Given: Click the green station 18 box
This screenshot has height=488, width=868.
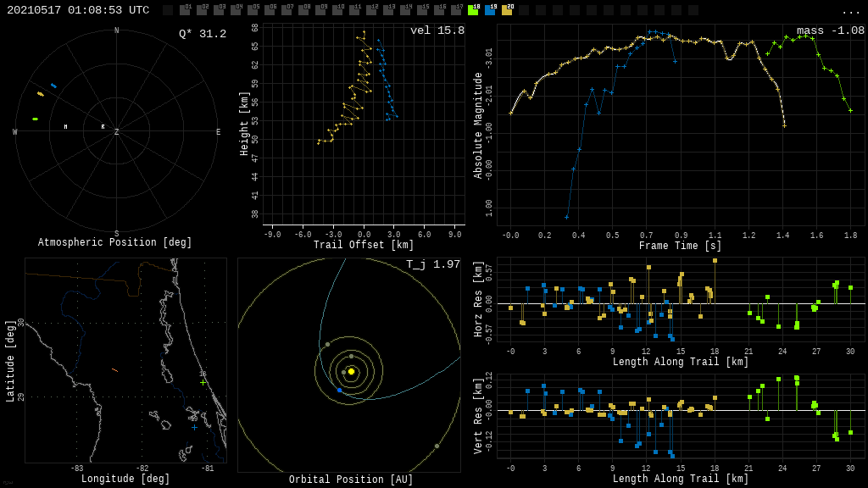Looking at the screenshot, I should 473,10.
